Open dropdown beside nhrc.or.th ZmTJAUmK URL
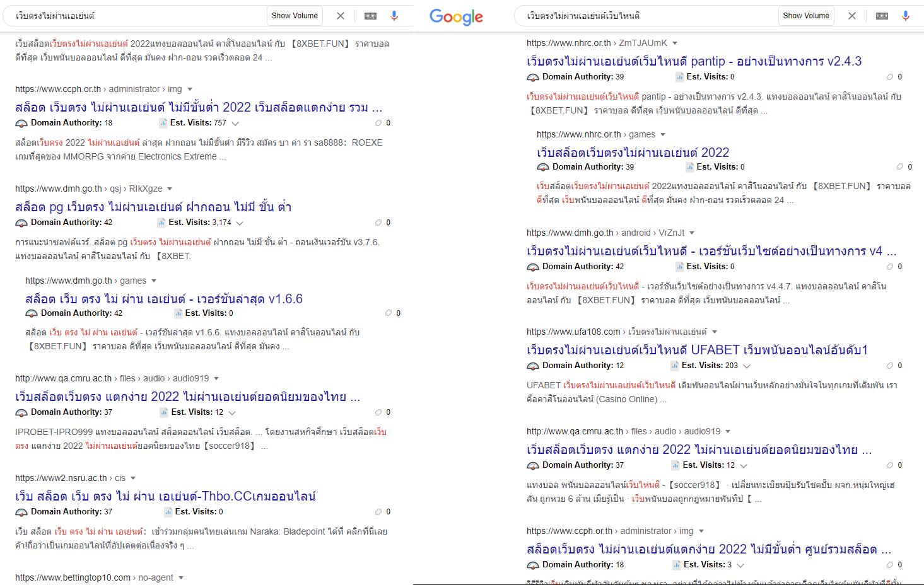This screenshot has height=585, width=924. pos(675,43)
